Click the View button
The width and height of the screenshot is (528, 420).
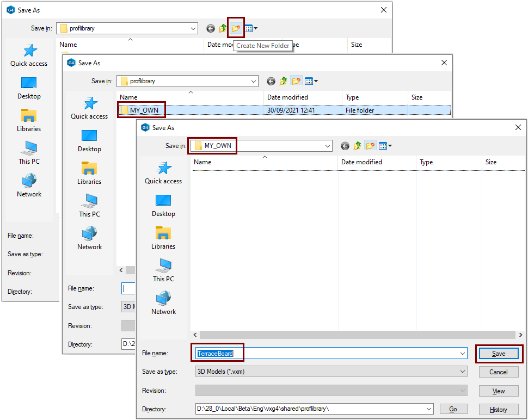tap(499, 391)
